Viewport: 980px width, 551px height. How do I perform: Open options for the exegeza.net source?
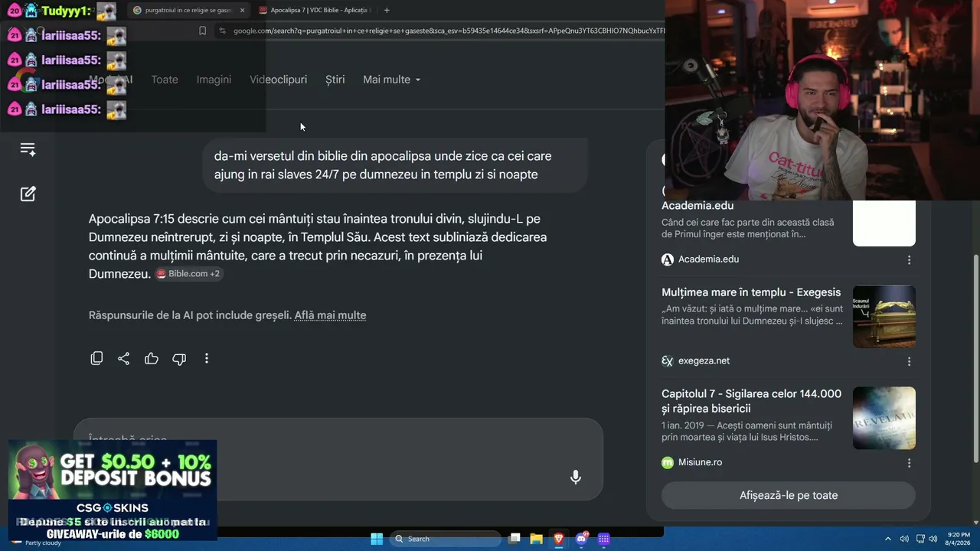point(909,361)
